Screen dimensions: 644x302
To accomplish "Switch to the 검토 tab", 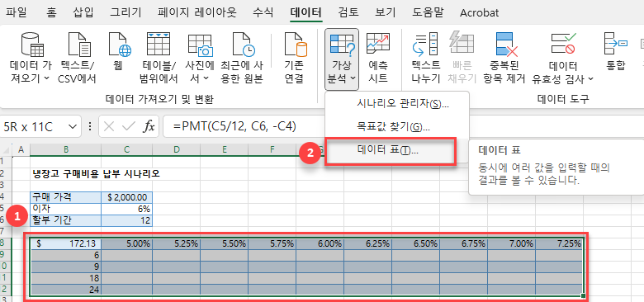I will coord(348,12).
